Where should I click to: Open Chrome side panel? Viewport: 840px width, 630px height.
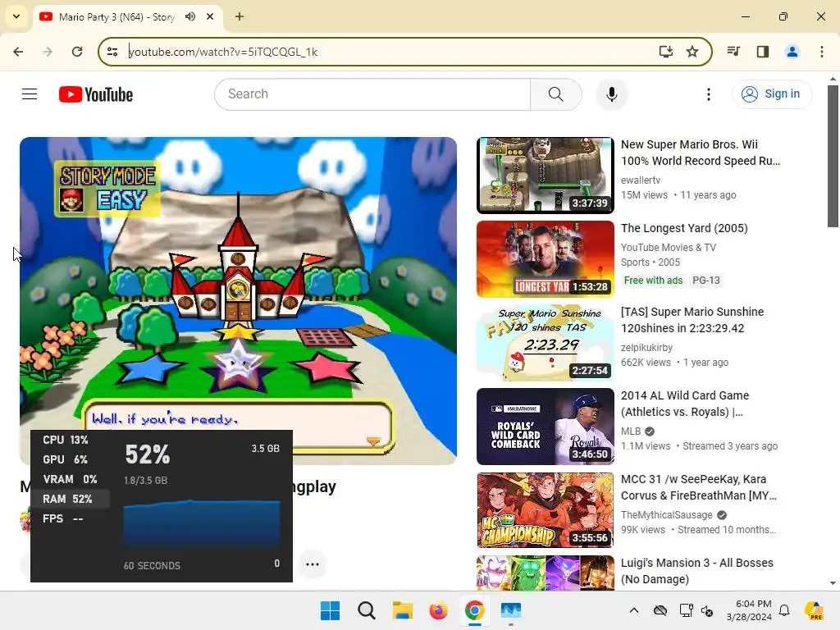pos(763,52)
